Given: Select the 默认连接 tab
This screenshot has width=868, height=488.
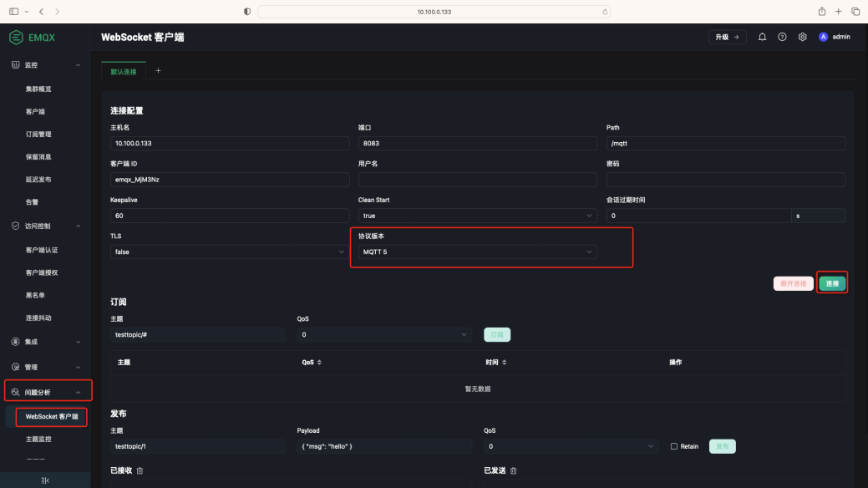Looking at the screenshot, I should coord(124,72).
